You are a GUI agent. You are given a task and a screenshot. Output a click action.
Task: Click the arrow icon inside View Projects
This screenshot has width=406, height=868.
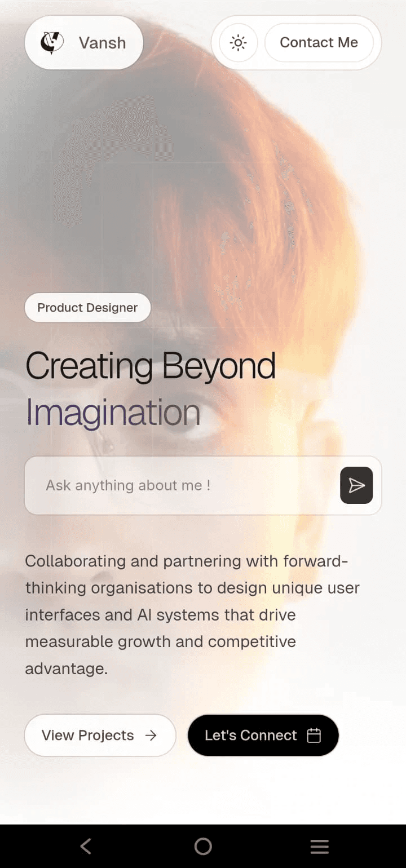point(151,736)
